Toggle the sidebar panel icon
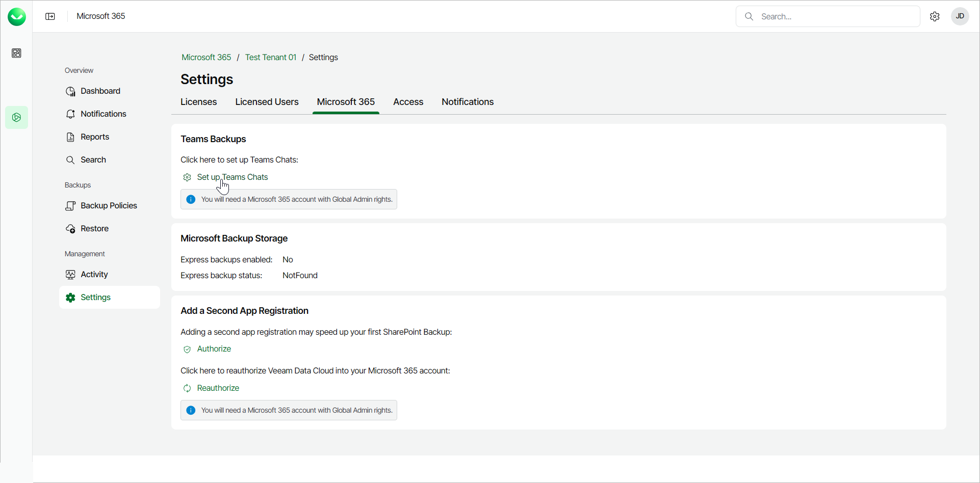This screenshot has height=483, width=980. [x=50, y=16]
